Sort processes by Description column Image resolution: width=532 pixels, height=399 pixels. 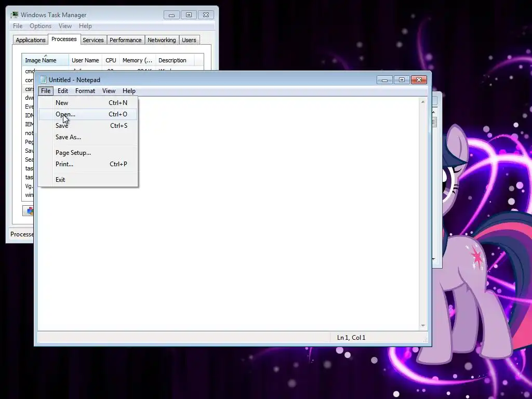pos(175,60)
